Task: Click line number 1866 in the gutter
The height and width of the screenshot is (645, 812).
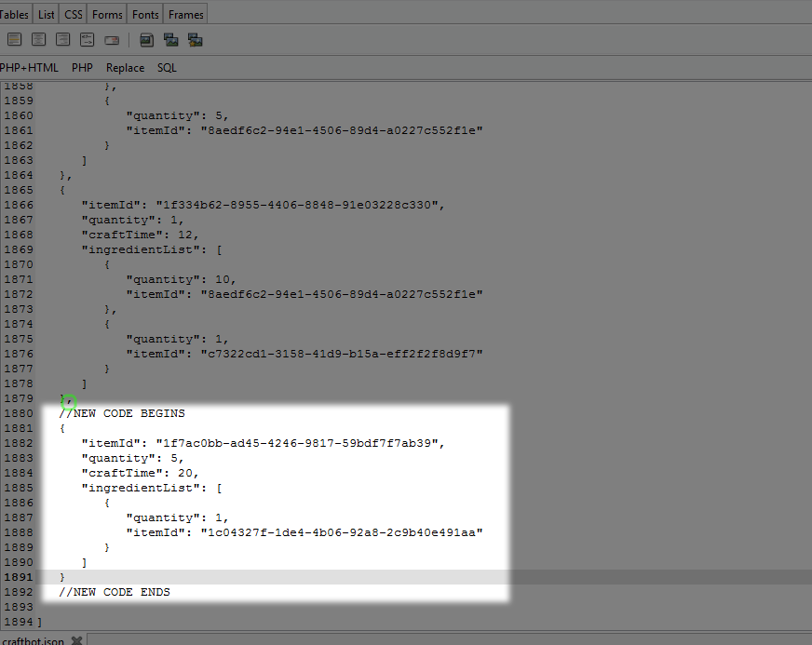Action: point(19,205)
